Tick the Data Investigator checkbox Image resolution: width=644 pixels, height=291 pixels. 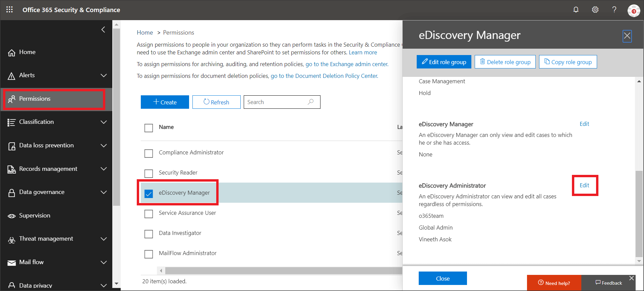coord(149,234)
